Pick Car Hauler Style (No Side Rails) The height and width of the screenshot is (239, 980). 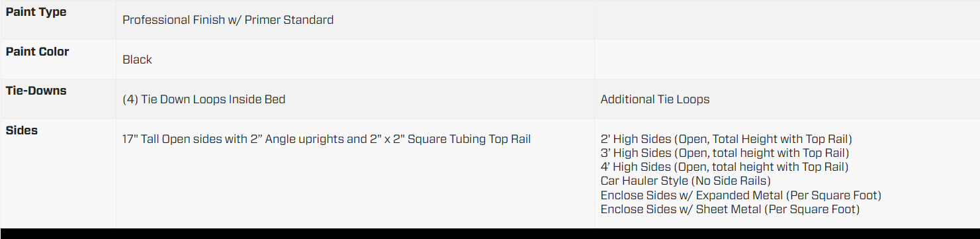point(686,181)
